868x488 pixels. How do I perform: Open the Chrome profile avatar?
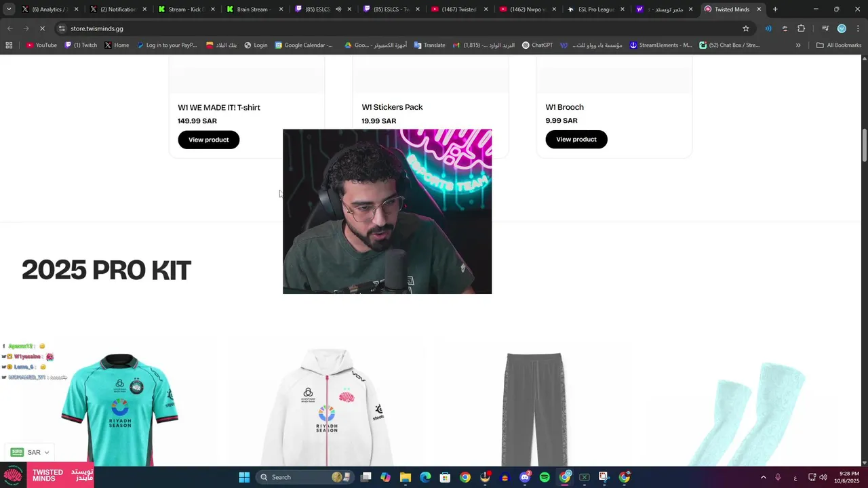point(842,28)
